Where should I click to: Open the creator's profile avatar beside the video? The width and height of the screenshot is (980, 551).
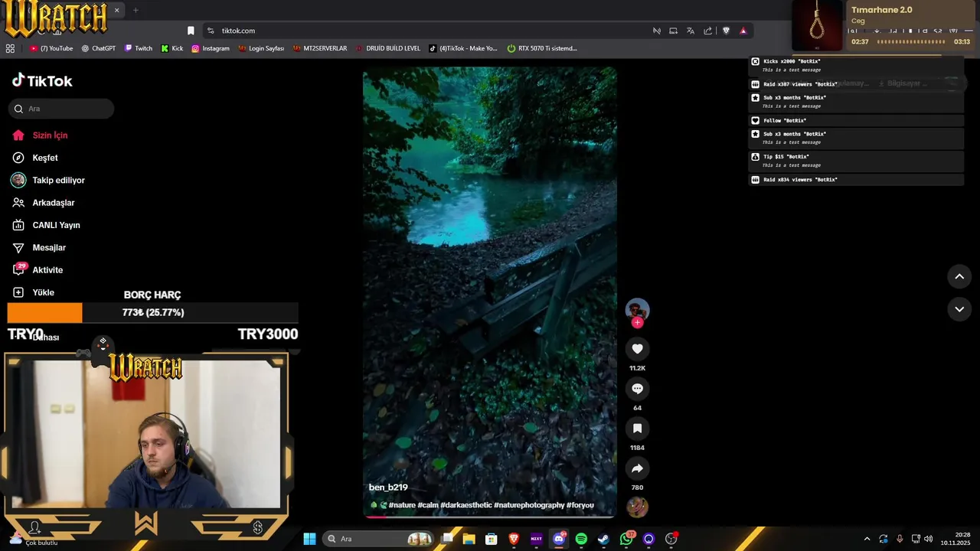pos(637,309)
